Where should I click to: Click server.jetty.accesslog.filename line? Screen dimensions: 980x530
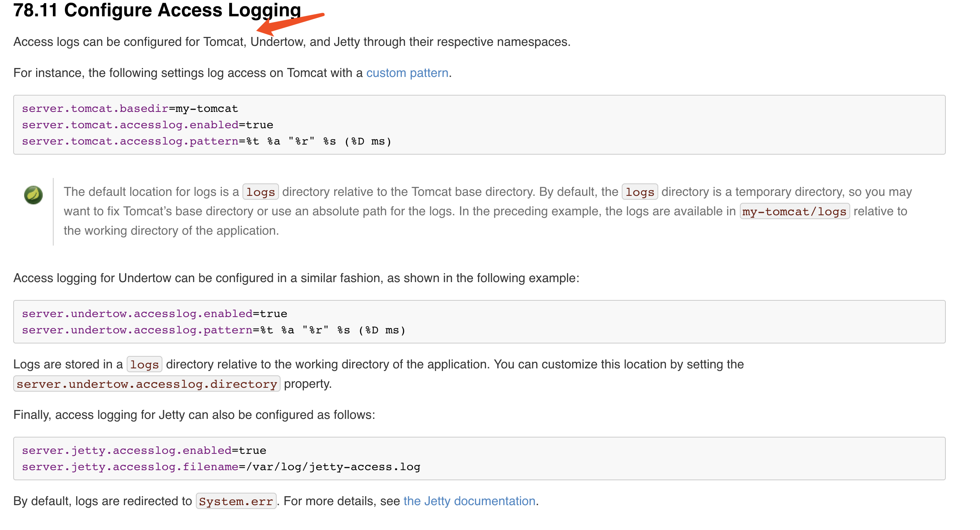pos(220,466)
